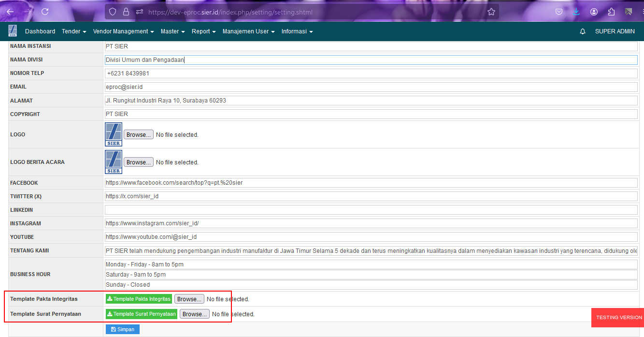Viewport: 644px width, 337px height.
Task: Click the notification bell icon
Action: point(583,31)
